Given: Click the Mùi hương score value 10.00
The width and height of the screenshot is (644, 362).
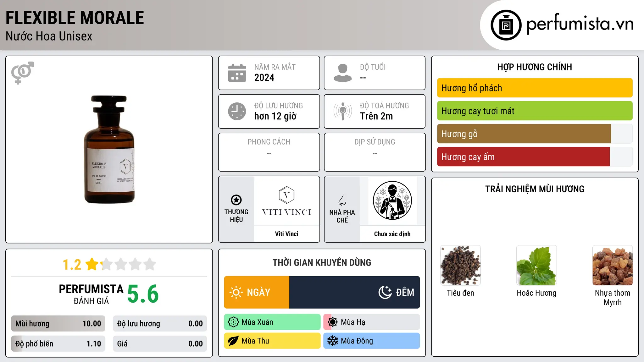Looking at the screenshot, I should (x=92, y=324).
